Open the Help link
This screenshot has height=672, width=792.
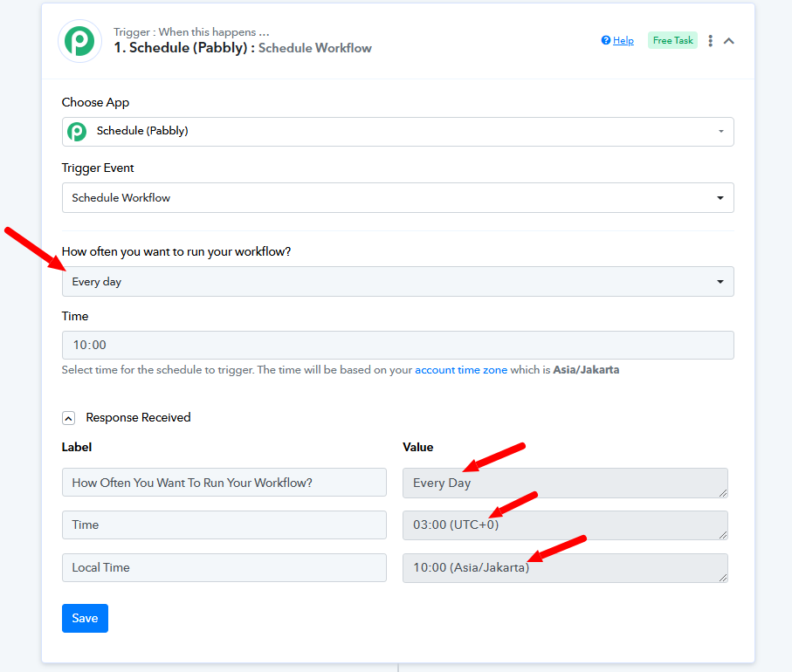623,40
